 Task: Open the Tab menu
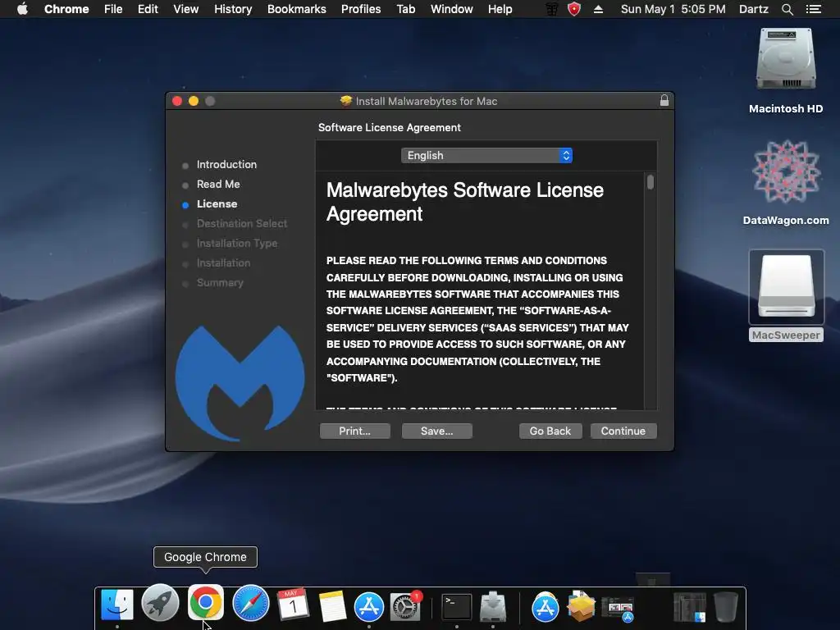[405, 9]
